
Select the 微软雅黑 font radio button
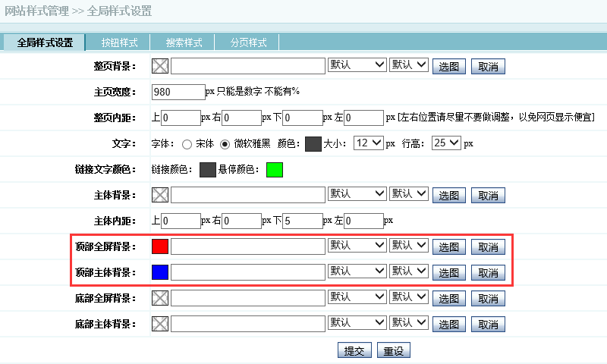click(225, 143)
